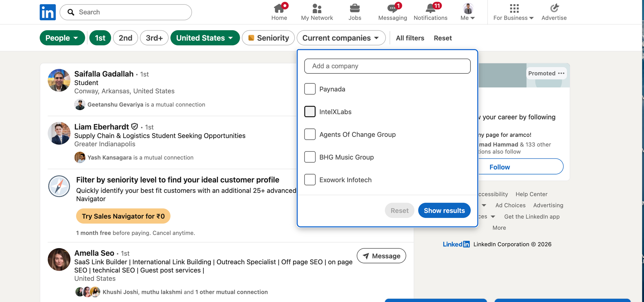Select the BHG Music Group checkbox
Image resolution: width=644 pixels, height=302 pixels.
click(310, 157)
